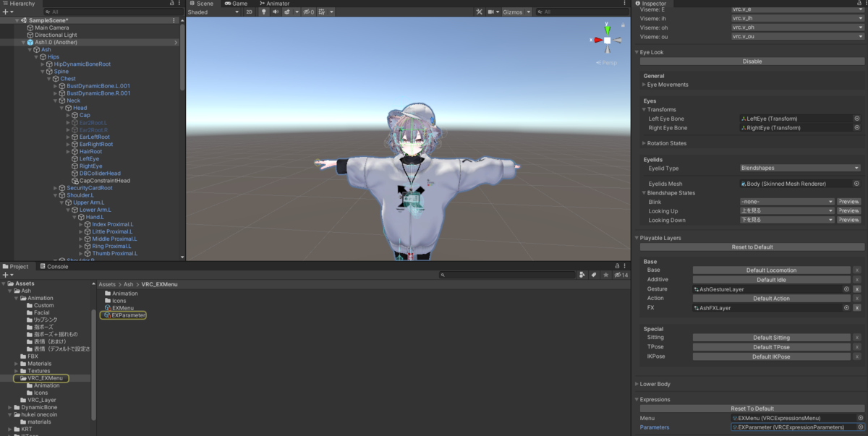Open object picker for Parameters field
This screenshot has width=868, height=436.
(860, 427)
